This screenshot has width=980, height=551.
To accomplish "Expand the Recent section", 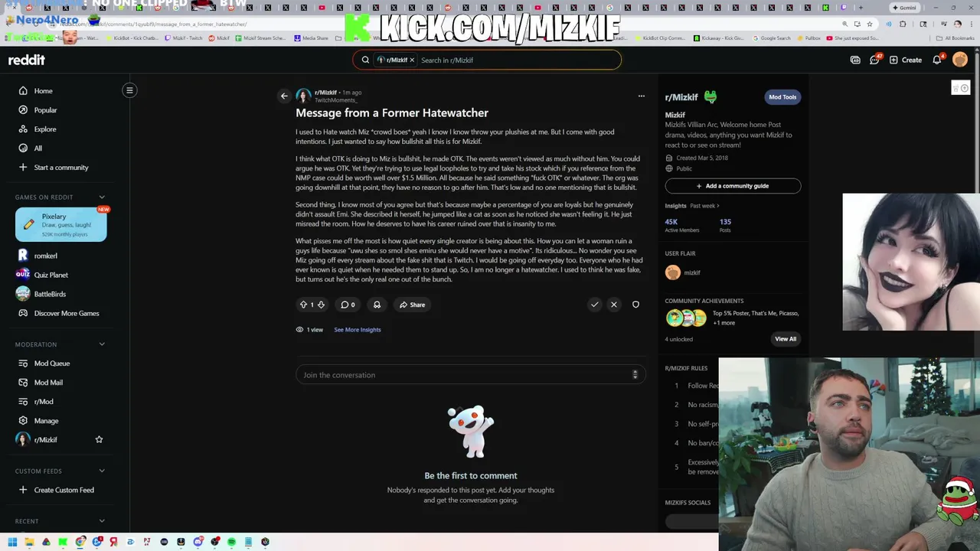I will point(102,521).
